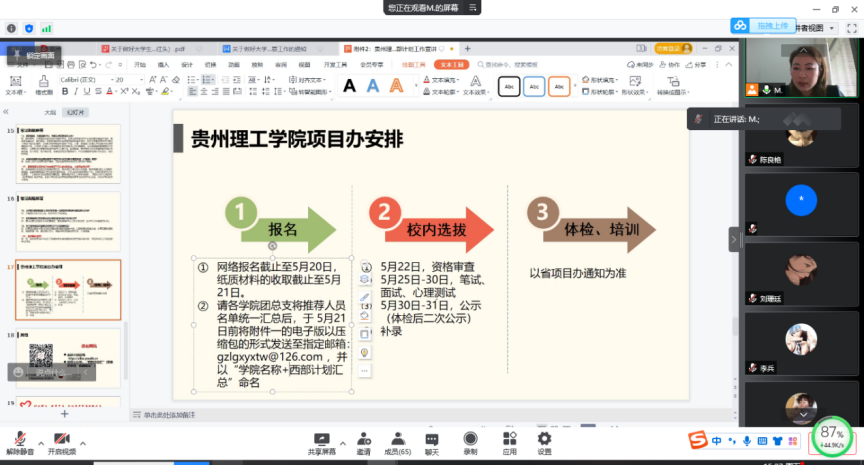Open the 共享屏幕 share screen control
The width and height of the screenshot is (864, 465).
coord(321,438)
